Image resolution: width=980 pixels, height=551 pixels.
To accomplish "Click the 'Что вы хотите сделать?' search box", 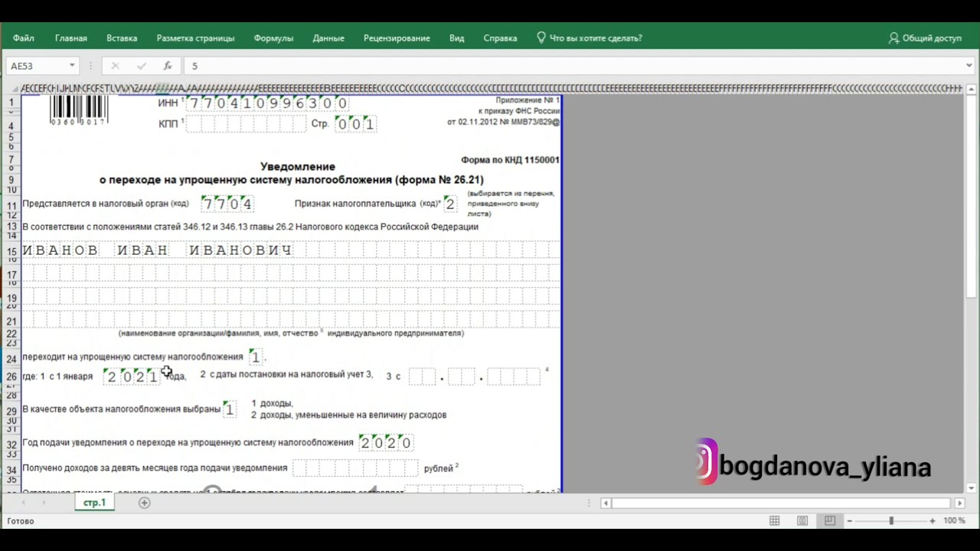I will [x=590, y=37].
